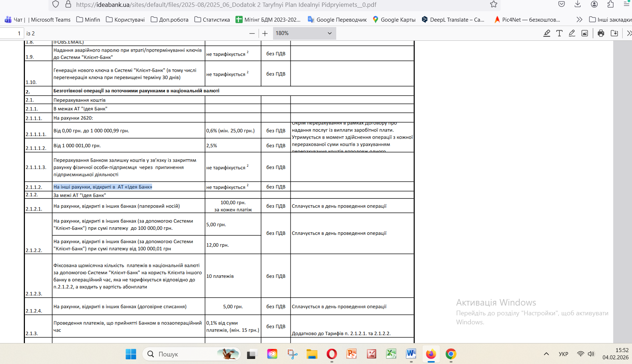Open the Статистика bookmarks folder
Screen dimensions: 632x364
212,19
